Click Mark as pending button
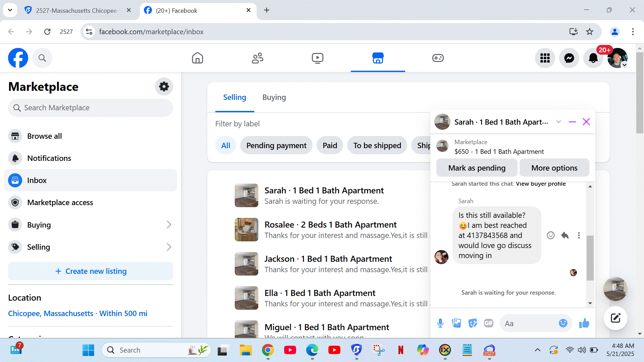644x362 pixels. [x=477, y=168]
